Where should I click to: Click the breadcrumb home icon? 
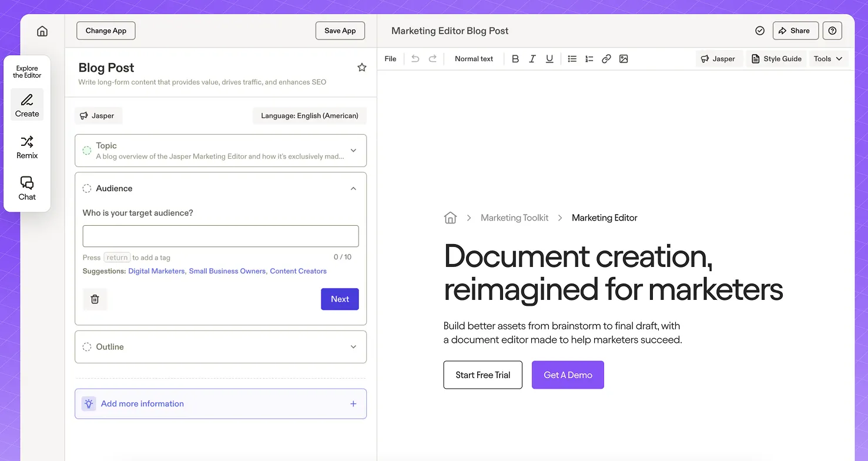point(450,218)
